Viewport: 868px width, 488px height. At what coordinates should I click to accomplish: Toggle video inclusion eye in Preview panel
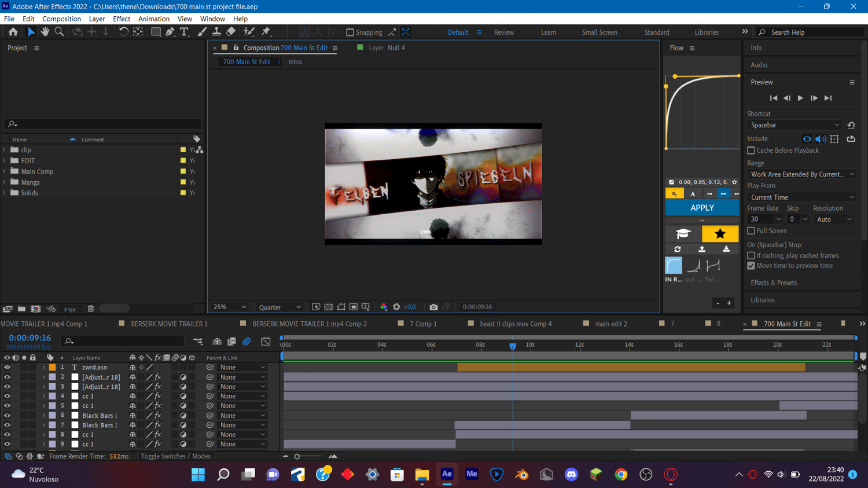click(x=807, y=139)
